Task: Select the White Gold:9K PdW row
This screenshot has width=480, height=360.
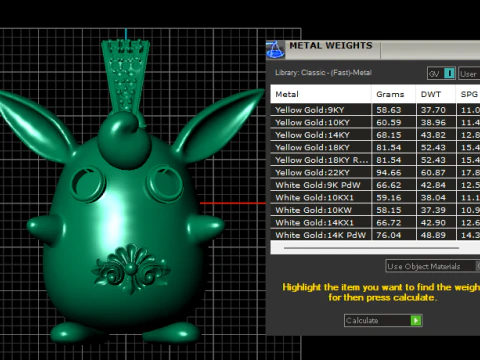Action: (x=375, y=185)
